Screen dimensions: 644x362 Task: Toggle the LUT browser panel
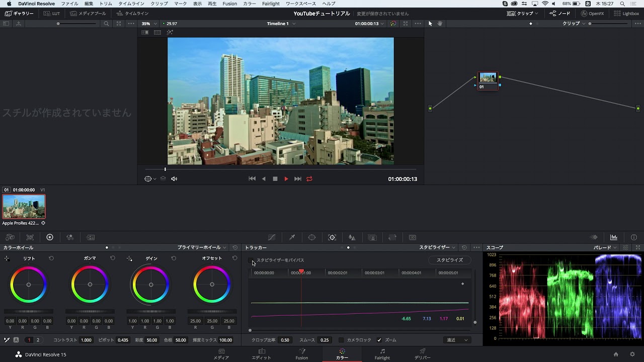click(x=52, y=14)
